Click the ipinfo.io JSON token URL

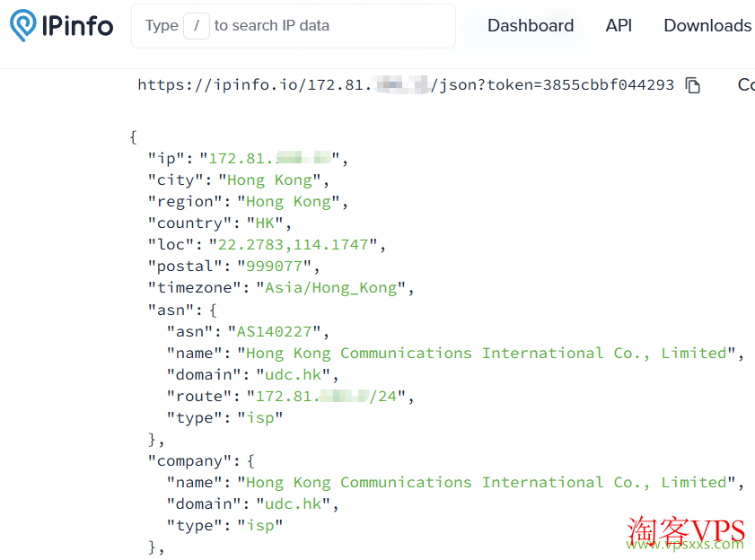(405, 85)
